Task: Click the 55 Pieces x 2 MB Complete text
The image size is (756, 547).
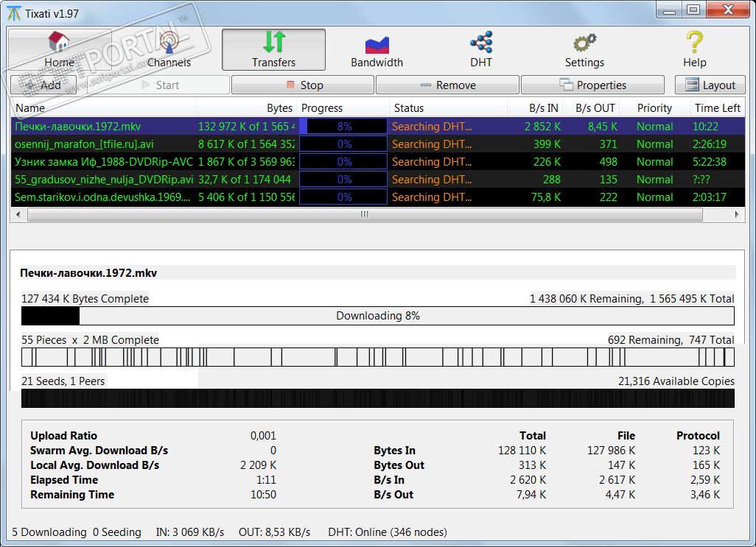Action: [90, 340]
